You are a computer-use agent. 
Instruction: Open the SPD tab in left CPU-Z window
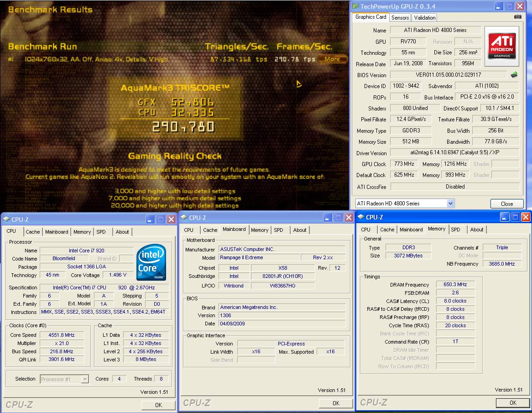coord(101,232)
